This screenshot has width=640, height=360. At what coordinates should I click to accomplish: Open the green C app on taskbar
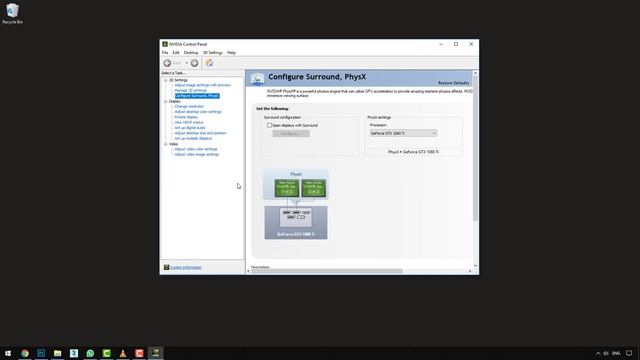107,353
